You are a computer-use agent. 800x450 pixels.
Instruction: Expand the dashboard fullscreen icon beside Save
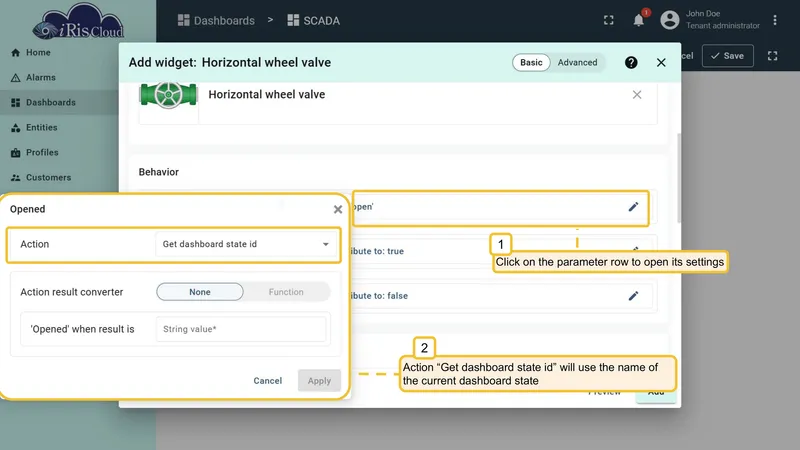[772, 56]
